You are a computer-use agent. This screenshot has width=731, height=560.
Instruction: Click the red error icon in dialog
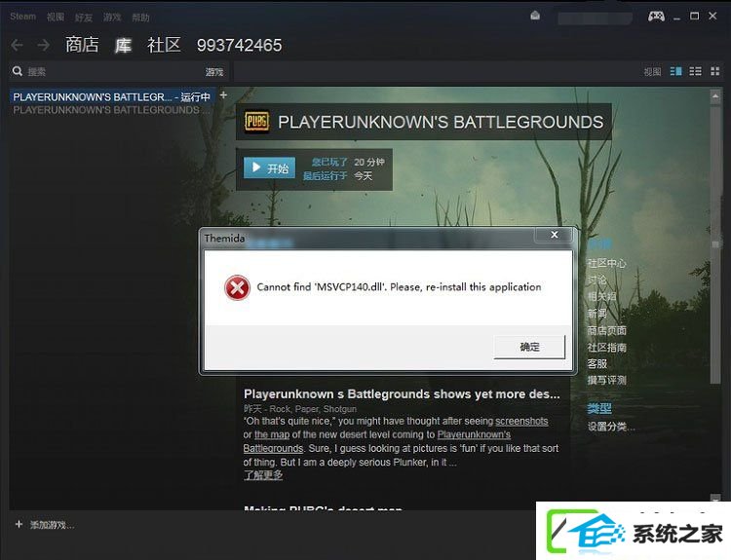(x=237, y=287)
